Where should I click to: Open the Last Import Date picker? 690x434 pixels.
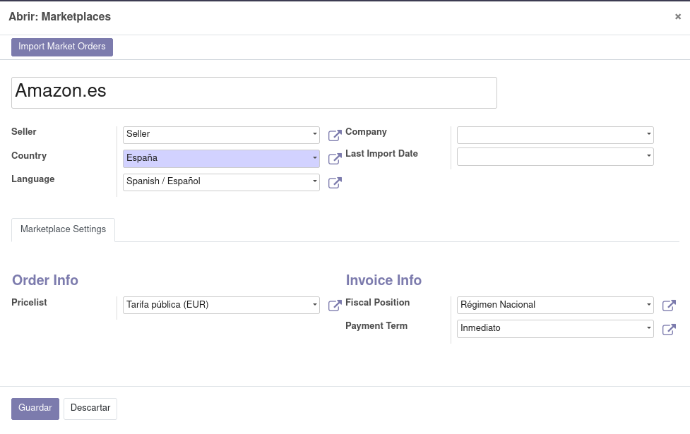click(x=648, y=157)
